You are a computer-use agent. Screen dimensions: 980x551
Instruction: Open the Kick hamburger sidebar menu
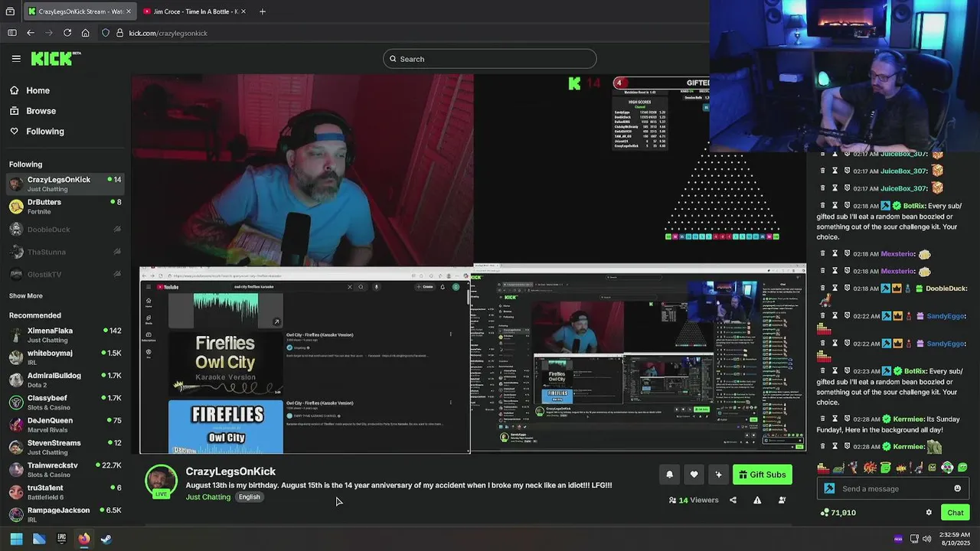coord(16,58)
